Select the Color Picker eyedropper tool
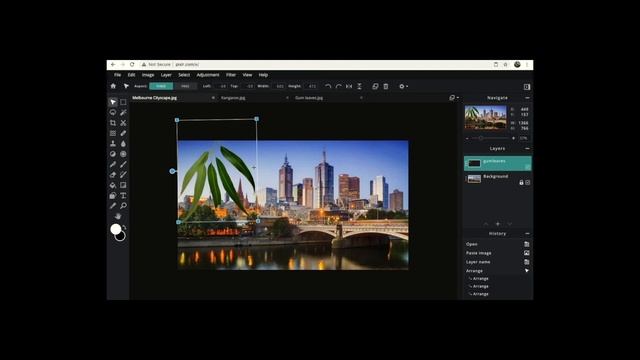 click(113, 206)
